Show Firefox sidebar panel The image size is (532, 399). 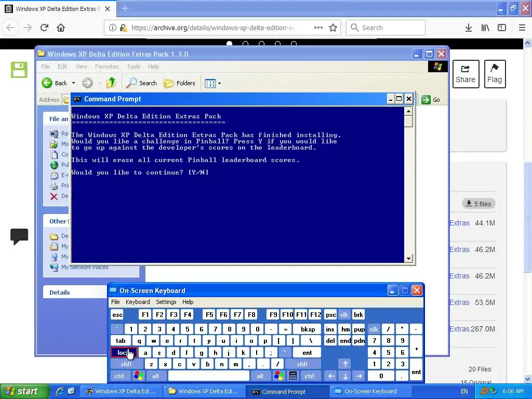[502, 28]
